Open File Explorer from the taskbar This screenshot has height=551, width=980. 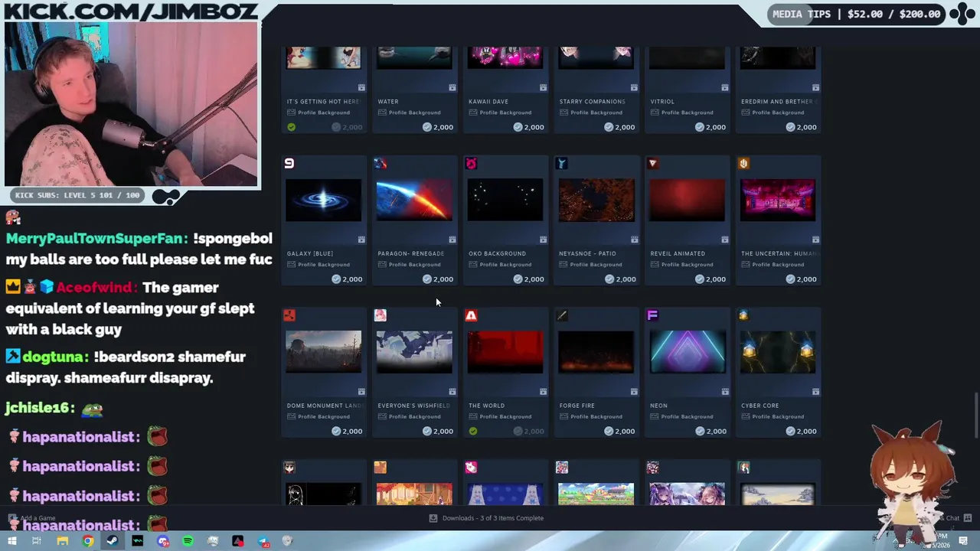[63, 542]
